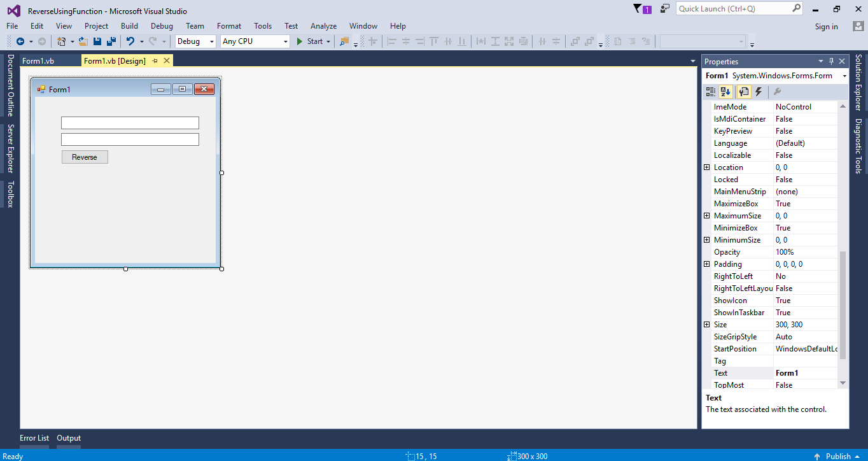Open the Start button dropdown arrow

[x=328, y=41]
